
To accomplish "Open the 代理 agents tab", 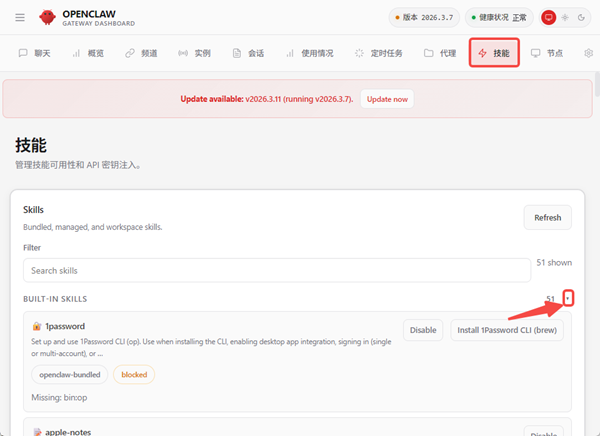I will coord(440,53).
